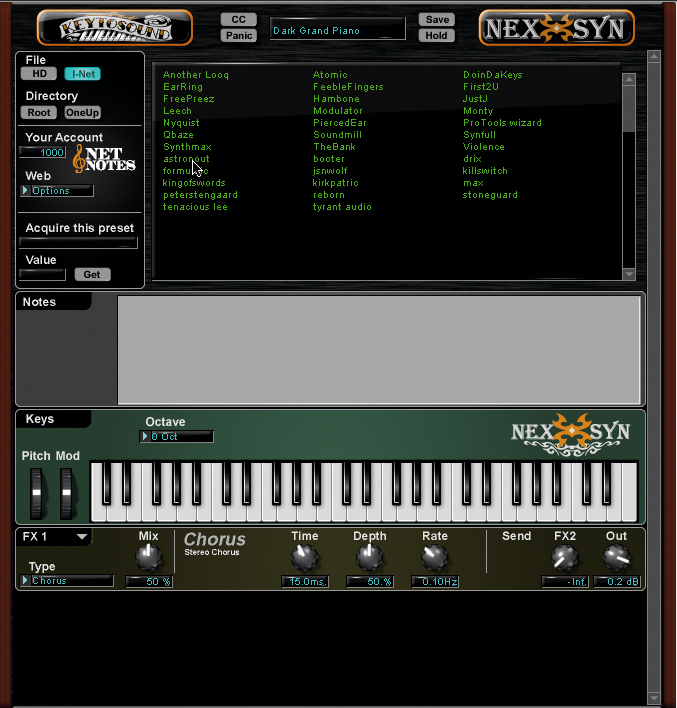
Task: Select the stoneguard entry
Action: (x=490, y=195)
